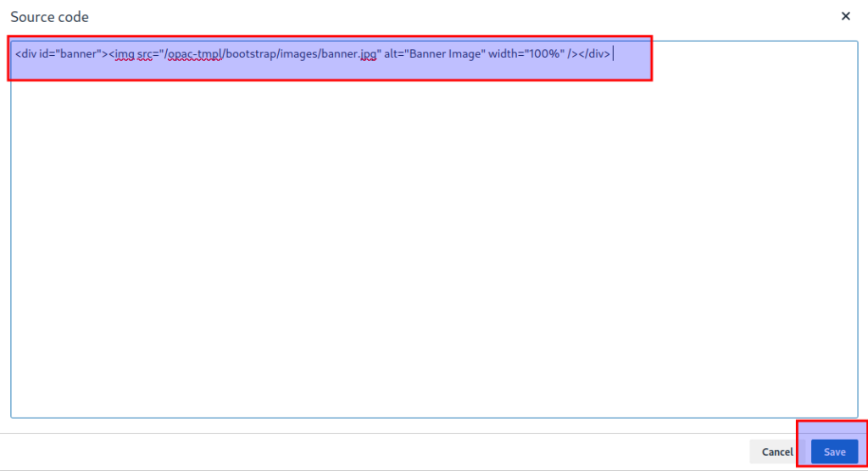Cancel the Source code dialog
This screenshot has width=868, height=471.
[777, 452]
